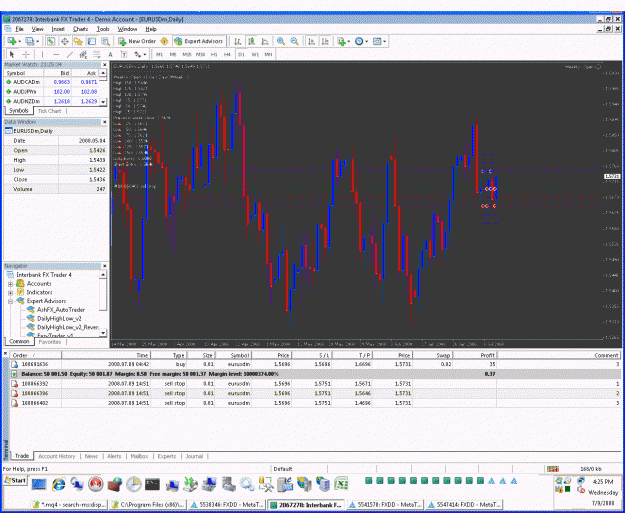This screenshot has width=625, height=513.
Task: Click the zoom in magnifier icon
Action: [281, 41]
